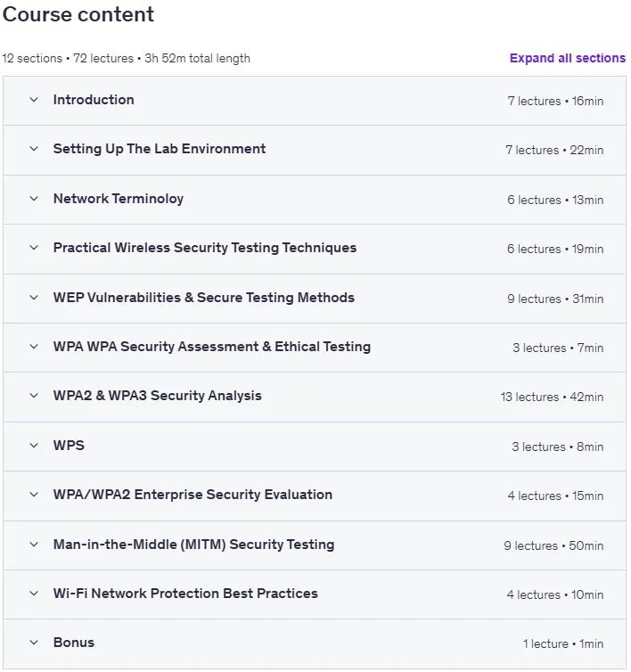Click '9 lectures • 50min' section info
Image resolution: width=631 pixels, height=672 pixels.
[553, 545]
